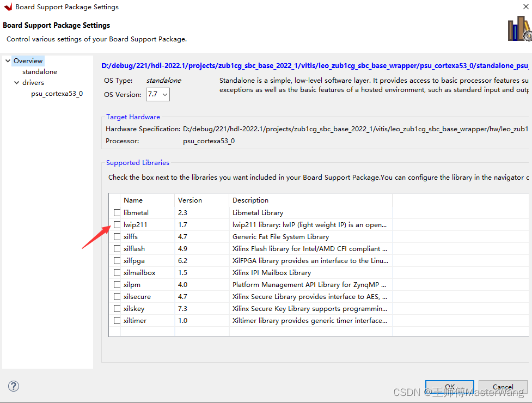
Task: Select the 'xiltimer' name cell
Action: pyautogui.click(x=135, y=321)
